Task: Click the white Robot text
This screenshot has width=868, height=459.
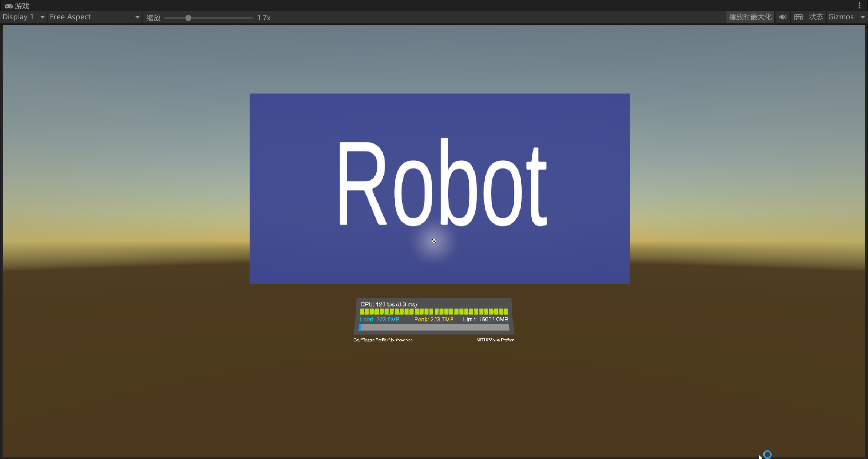Action: point(442,183)
